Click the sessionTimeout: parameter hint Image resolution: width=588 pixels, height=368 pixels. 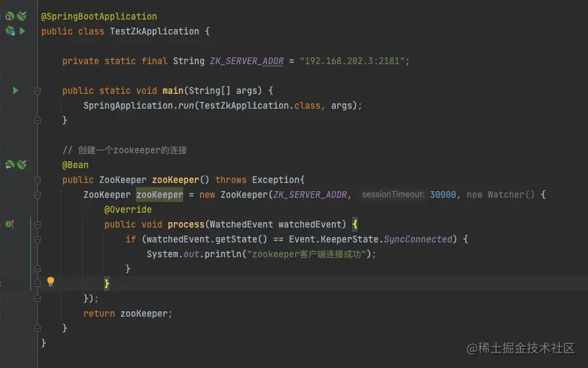(393, 194)
